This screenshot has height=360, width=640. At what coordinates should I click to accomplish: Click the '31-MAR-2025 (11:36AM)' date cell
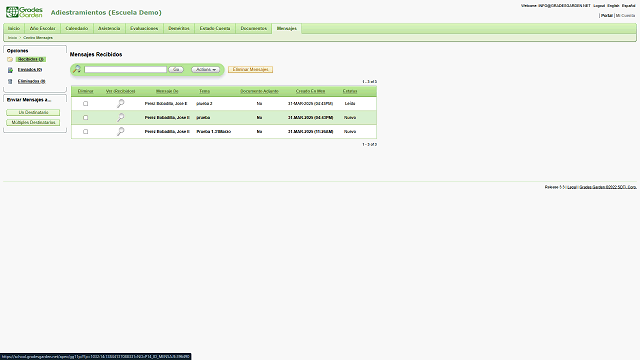click(310, 131)
